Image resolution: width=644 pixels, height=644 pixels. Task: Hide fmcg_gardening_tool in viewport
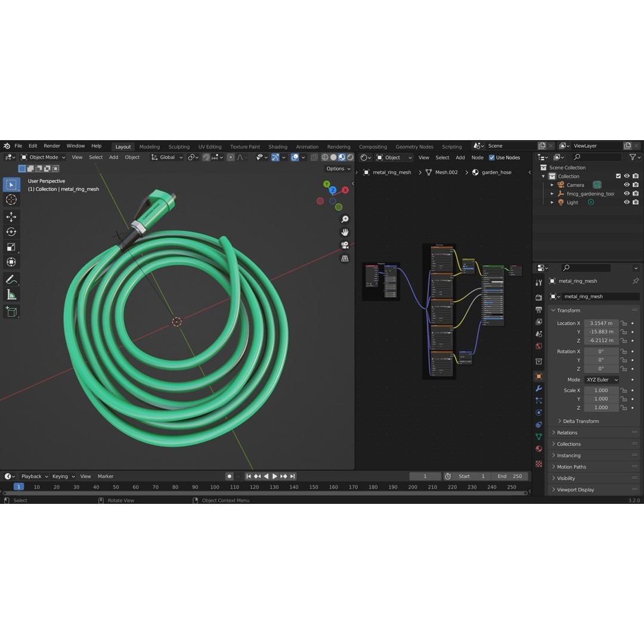click(627, 193)
